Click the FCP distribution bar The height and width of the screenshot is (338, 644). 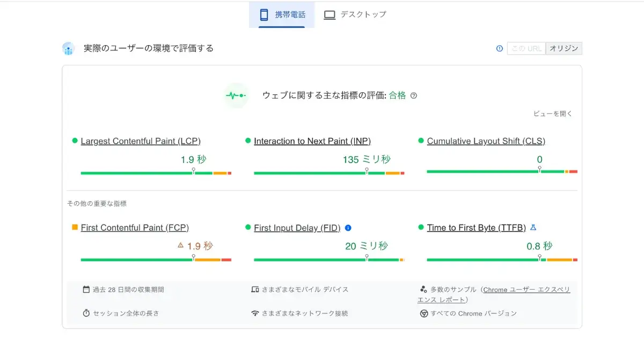pos(156,260)
